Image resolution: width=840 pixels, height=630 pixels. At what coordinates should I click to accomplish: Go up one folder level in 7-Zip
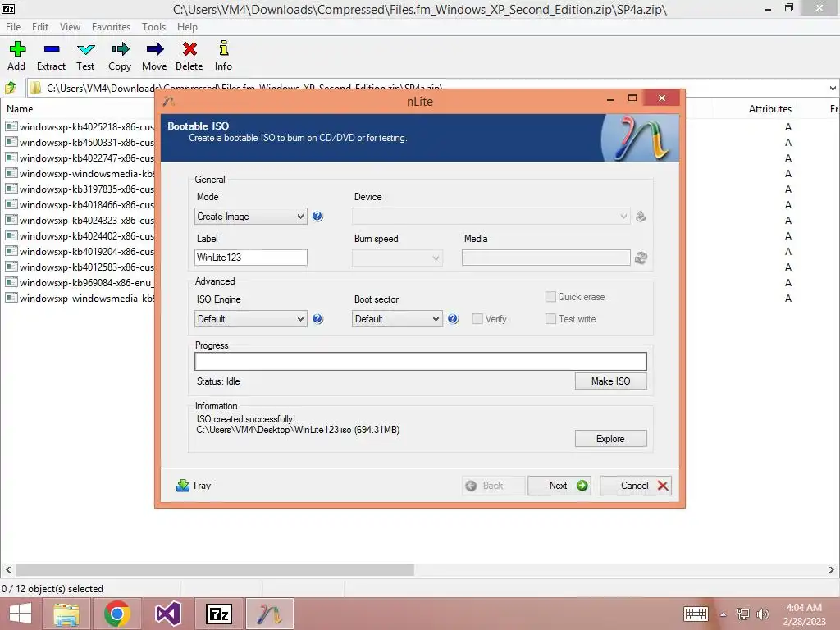click(10, 87)
